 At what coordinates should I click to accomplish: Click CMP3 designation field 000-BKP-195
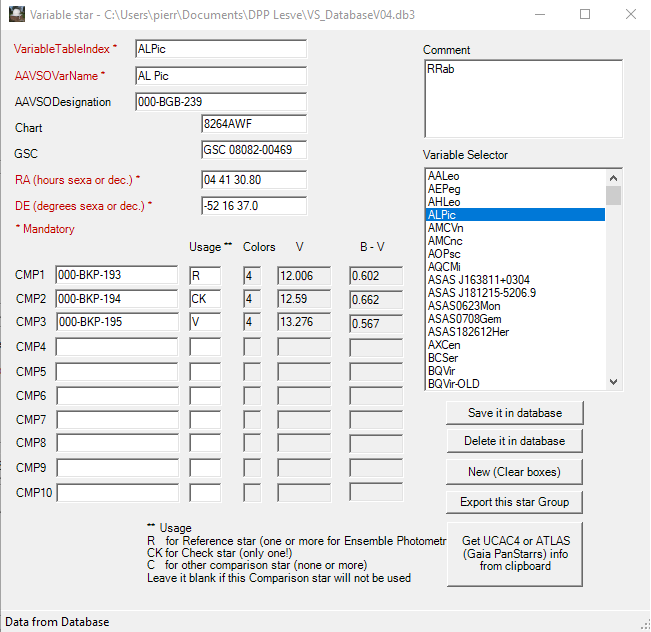click(117, 322)
